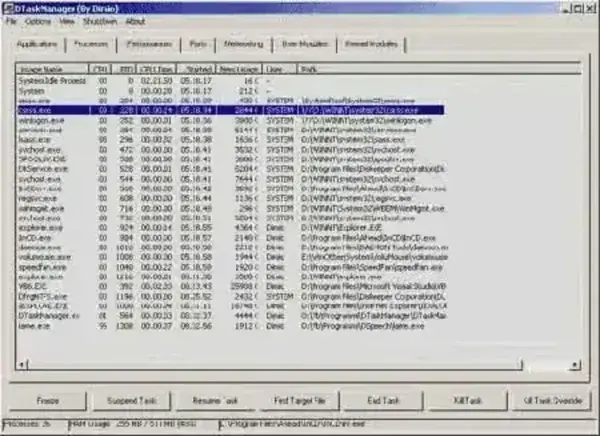Select the winmgmt.exe process row
The height and width of the screenshot is (436, 600).
[232, 209]
